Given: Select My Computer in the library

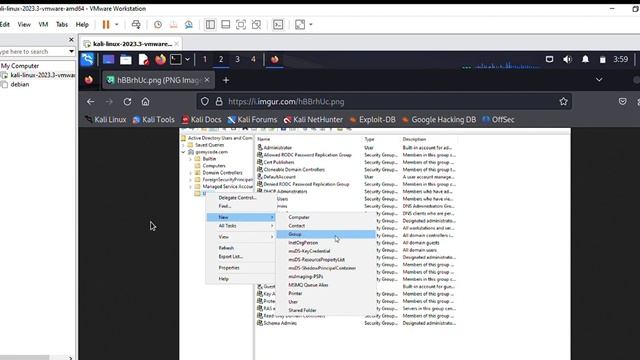Looking at the screenshot, I should [20, 66].
